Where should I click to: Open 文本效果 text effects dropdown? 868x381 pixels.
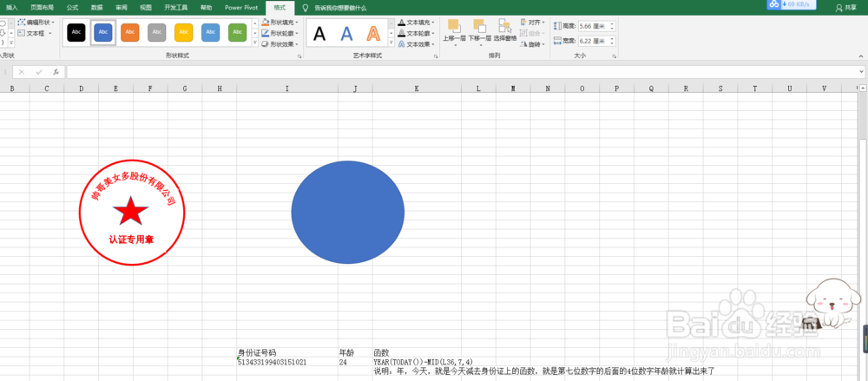click(417, 43)
